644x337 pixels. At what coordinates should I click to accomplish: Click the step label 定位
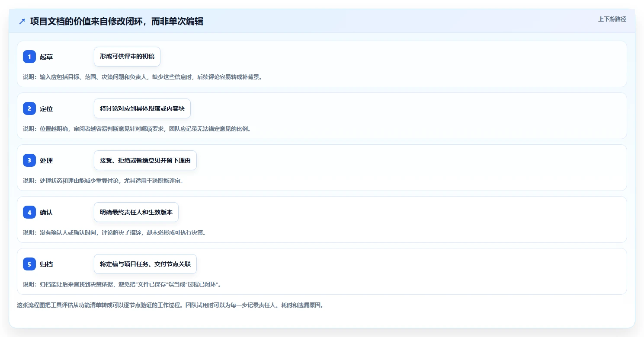tap(46, 108)
